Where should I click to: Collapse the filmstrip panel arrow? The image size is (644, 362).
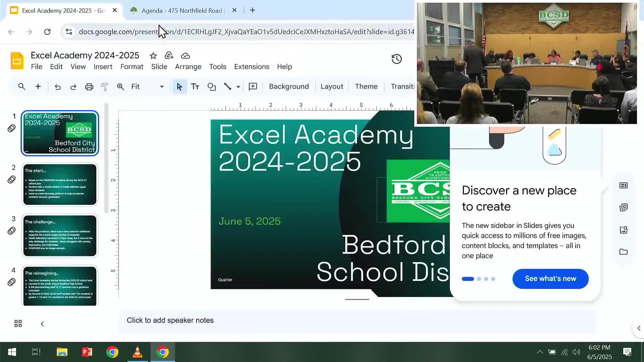[42, 323]
